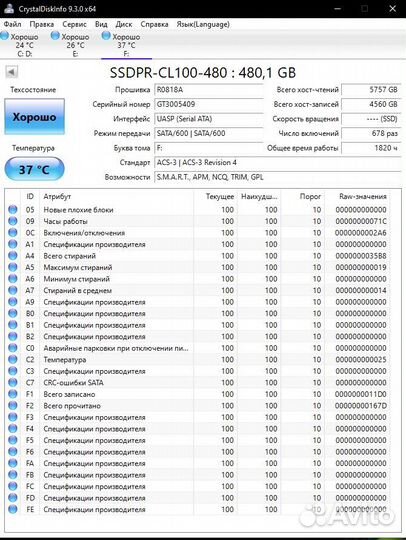Click status icon for attribute A1
Viewport: 406px width, 540px height.
pos(13,244)
